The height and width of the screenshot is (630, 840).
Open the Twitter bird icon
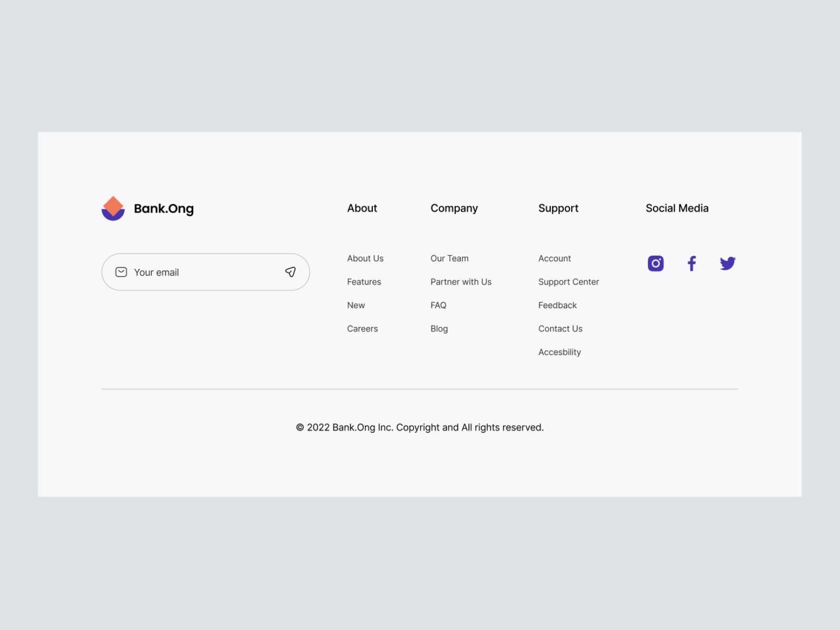click(x=728, y=263)
